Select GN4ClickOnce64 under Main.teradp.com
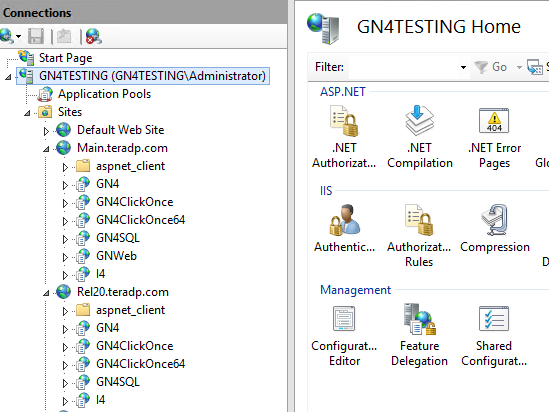The width and height of the screenshot is (549, 412). (x=140, y=220)
